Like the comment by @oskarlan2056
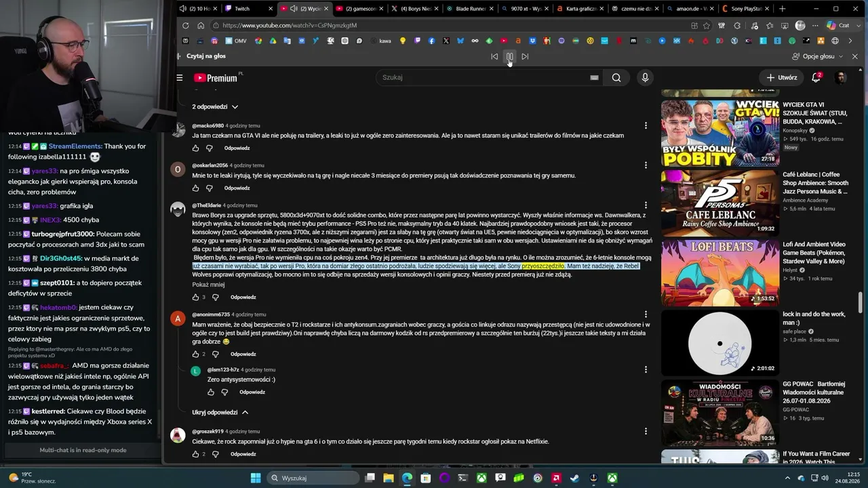Viewport: 868px width, 488px height. coord(195,188)
